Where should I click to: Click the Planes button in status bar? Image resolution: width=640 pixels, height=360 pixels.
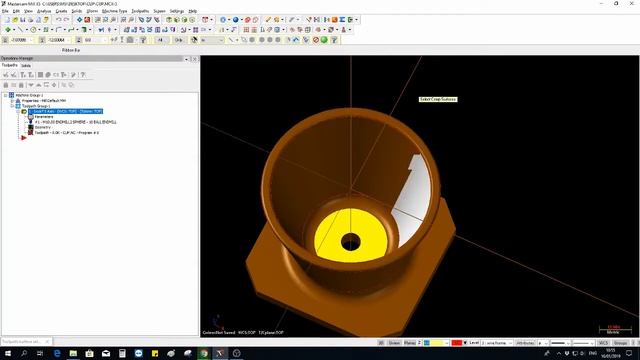tap(409, 343)
